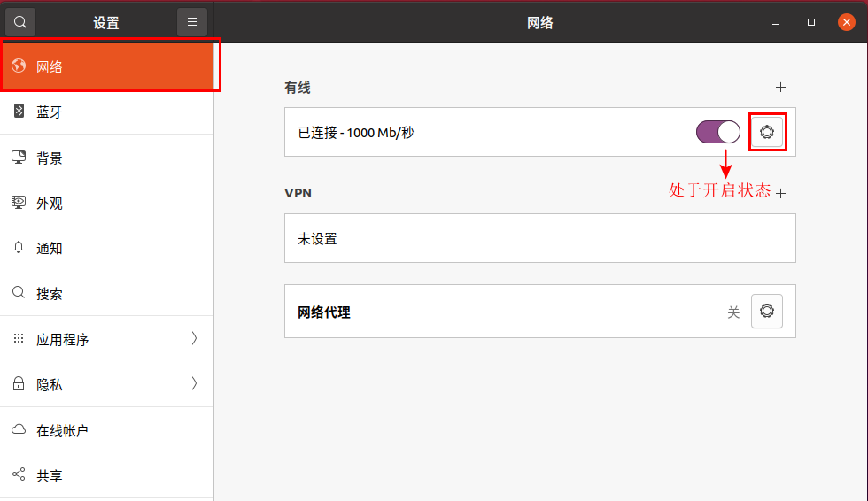Open 在线帐户 settings category
This screenshot has width=868, height=501.
(x=107, y=430)
